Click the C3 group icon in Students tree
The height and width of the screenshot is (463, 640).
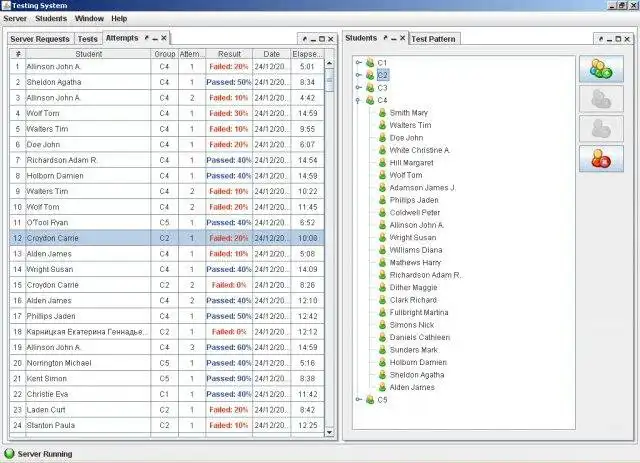coord(370,87)
